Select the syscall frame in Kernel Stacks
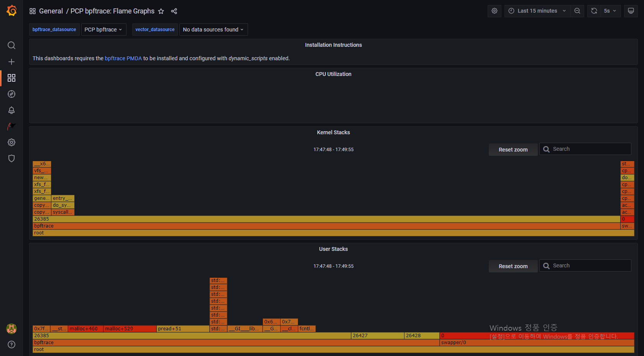 coord(63,212)
